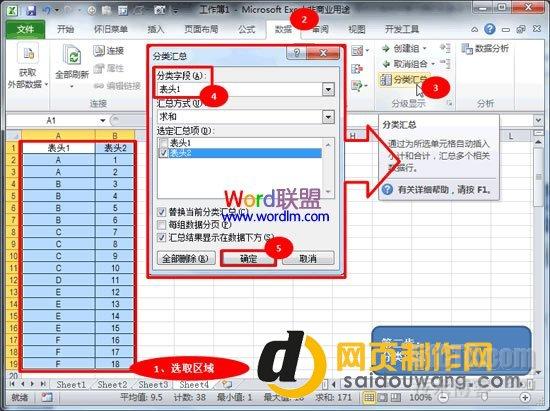Click the worksheet vertical scroll-up arrow

coord(538,142)
